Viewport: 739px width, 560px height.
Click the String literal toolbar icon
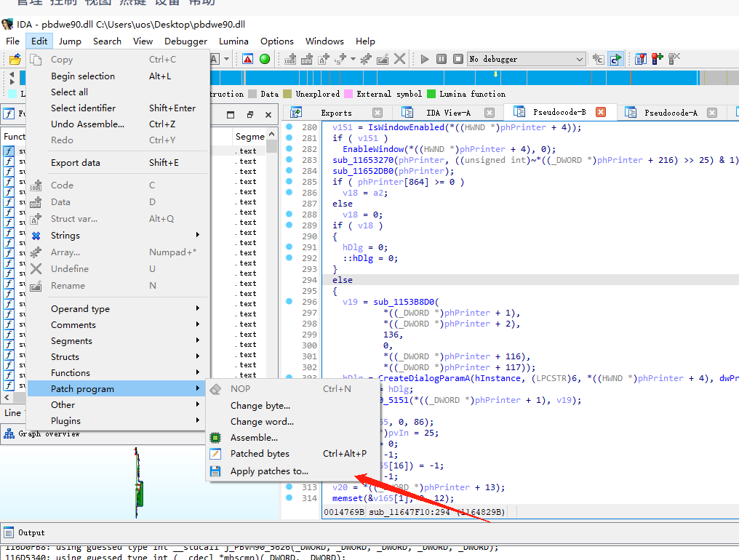click(x=340, y=59)
